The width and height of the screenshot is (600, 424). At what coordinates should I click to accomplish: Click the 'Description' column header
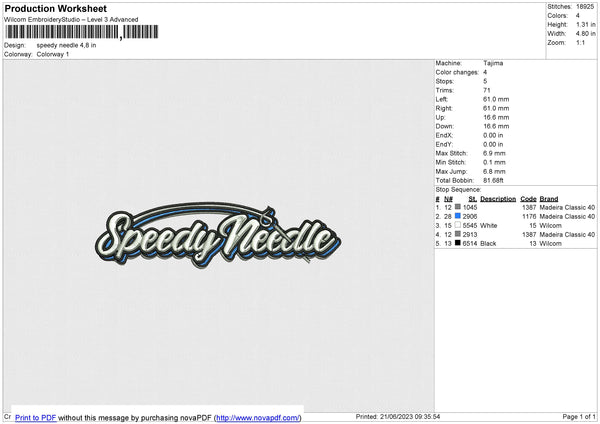(x=498, y=199)
